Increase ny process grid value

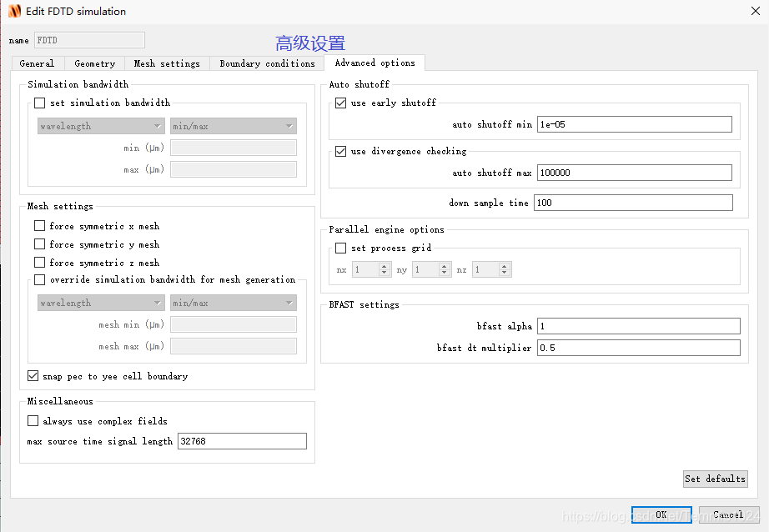(x=445, y=266)
